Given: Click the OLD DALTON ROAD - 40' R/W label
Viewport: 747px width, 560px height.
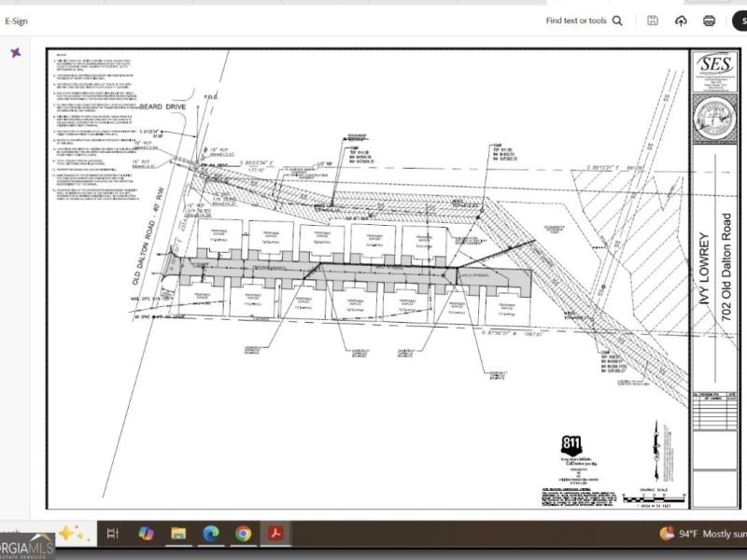Looking at the screenshot, I should (148, 236).
